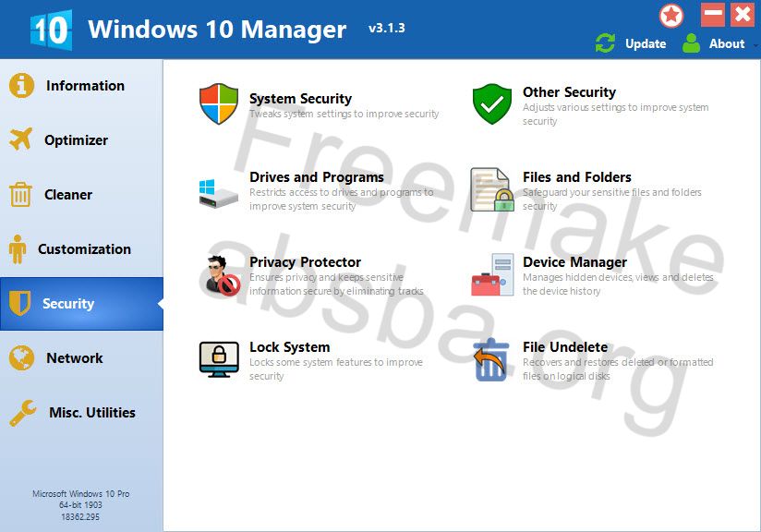Image resolution: width=761 pixels, height=532 pixels.
Task: Click the Lock System monitor icon
Action: coord(219,359)
